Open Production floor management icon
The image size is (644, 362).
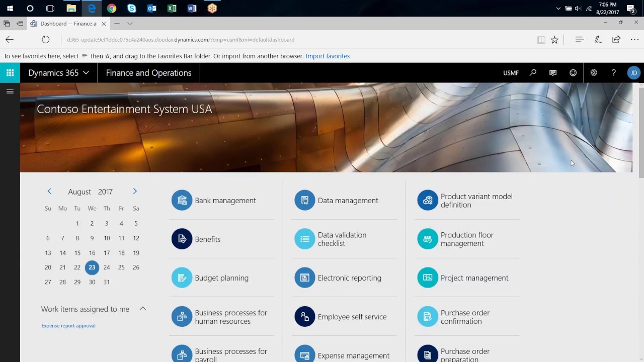click(x=428, y=239)
